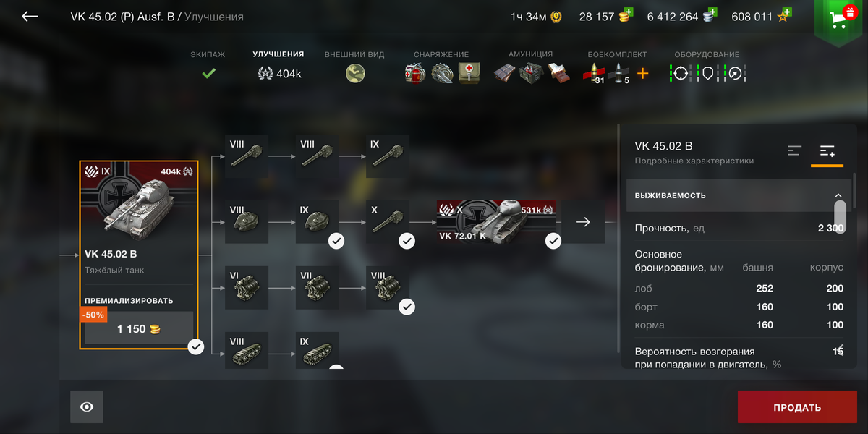Select the tier X gun module
Image resolution: width=868 pixels, height=434 pixels.
[388, 222]
